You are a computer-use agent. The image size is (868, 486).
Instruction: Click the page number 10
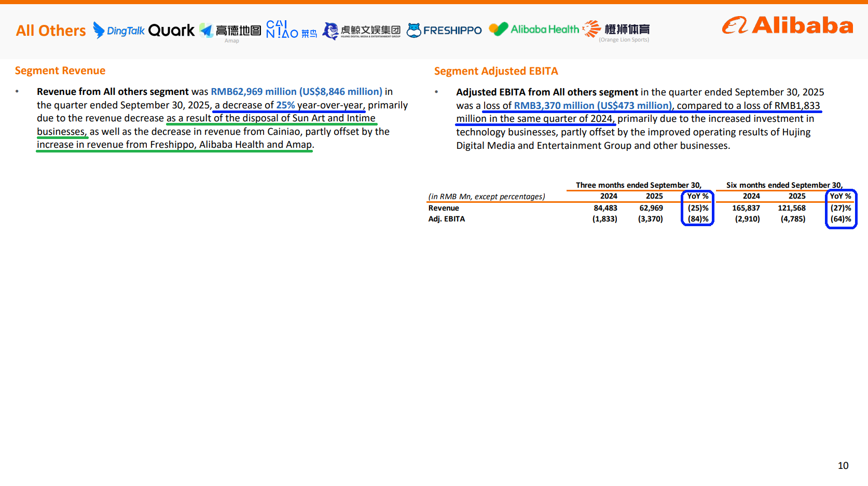tap(843, 466)
